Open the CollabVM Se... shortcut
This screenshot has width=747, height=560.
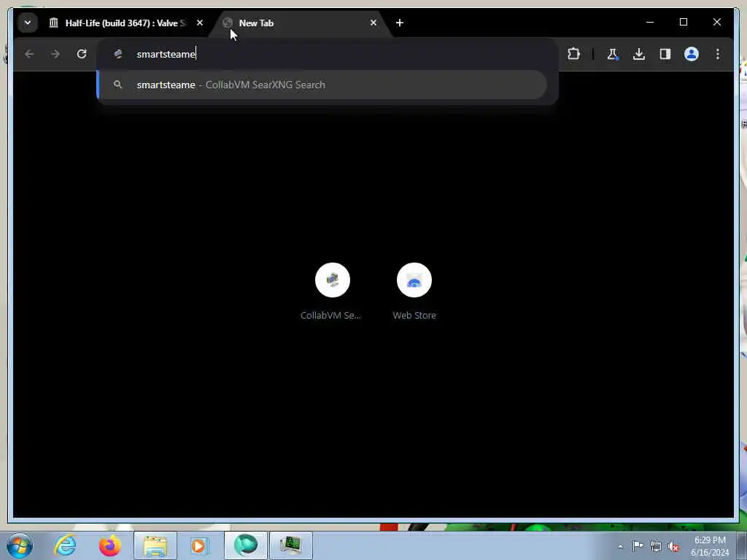(332, 292)
